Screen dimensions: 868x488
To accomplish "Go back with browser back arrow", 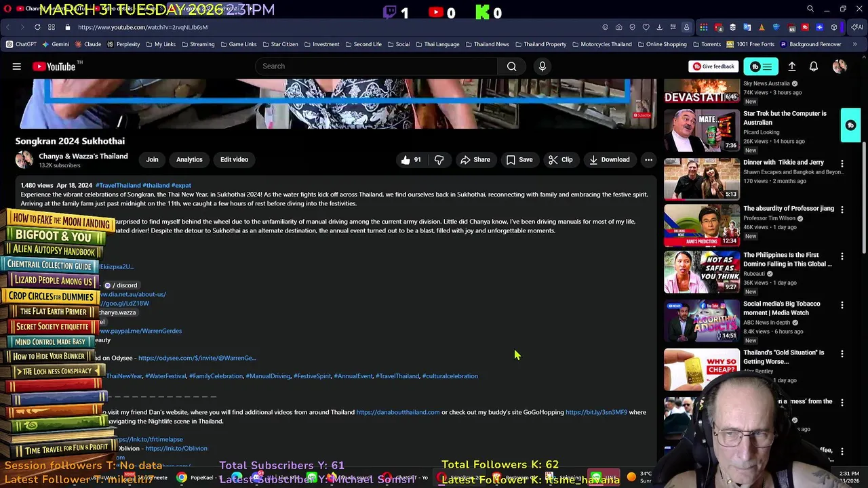I will pyautogui.click(x=8, y=27).
